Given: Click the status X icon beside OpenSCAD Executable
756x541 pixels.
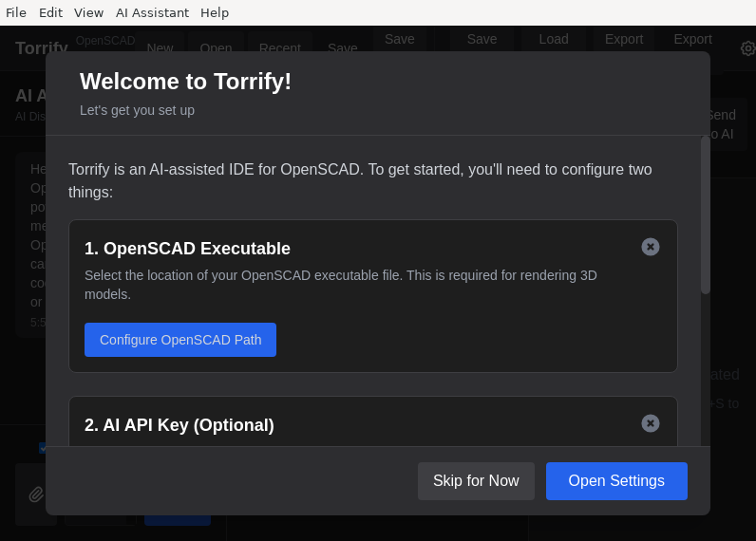Looking at the screenshot, I should pos(650,247).
